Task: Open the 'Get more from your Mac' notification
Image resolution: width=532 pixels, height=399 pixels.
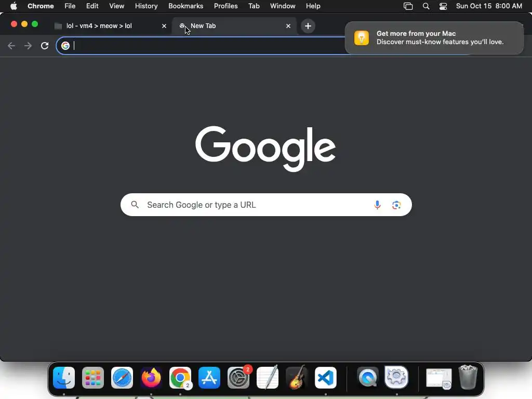Action: (434, 37)
